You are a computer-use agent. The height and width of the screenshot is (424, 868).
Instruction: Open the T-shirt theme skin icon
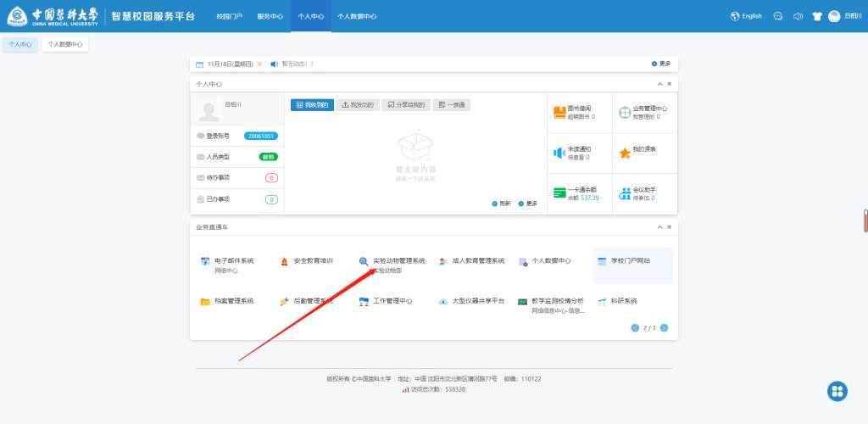click(817, 16)
